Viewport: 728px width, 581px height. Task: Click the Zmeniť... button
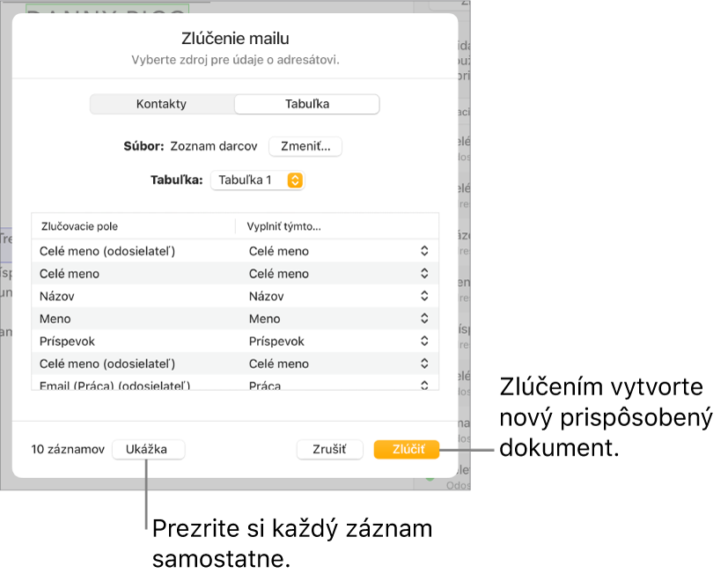(x=305, y=146)
